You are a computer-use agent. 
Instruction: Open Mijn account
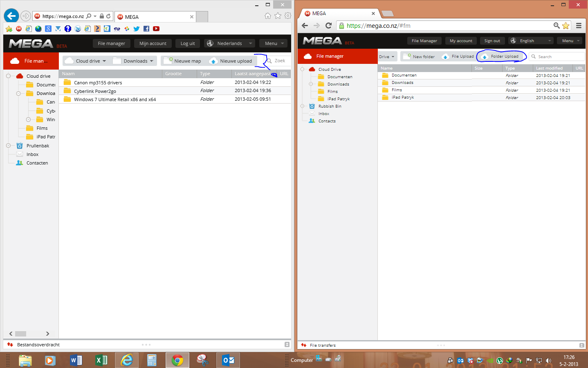point(153,43)
